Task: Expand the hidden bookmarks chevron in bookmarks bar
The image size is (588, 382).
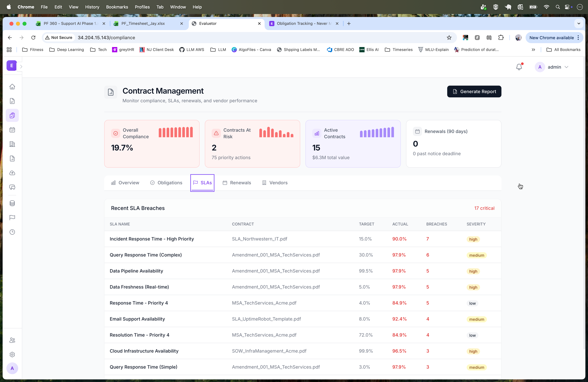Action: click(533, 50)
